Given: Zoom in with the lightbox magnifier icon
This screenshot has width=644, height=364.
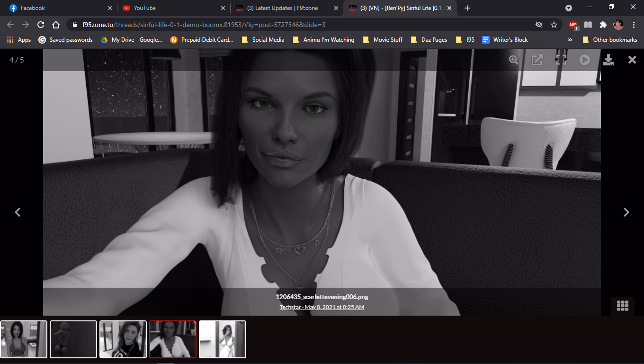Looking at the screenshot, I should tap(514, 60).
